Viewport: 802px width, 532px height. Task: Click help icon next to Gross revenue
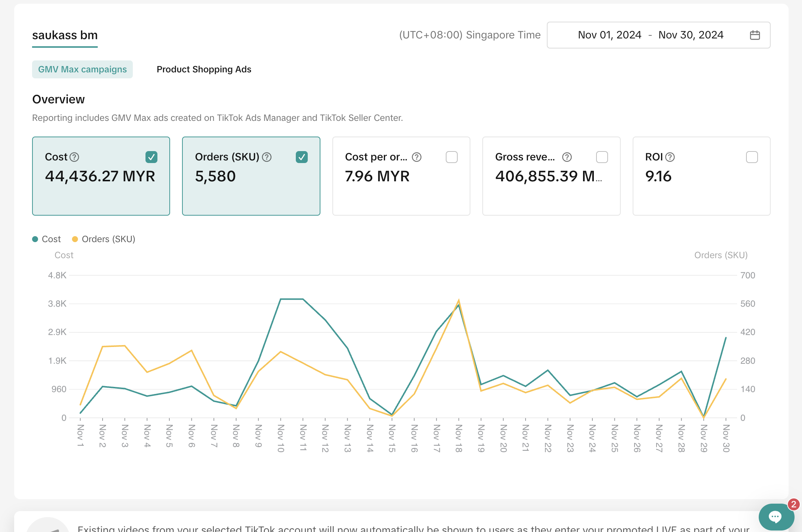pos(567,157)
